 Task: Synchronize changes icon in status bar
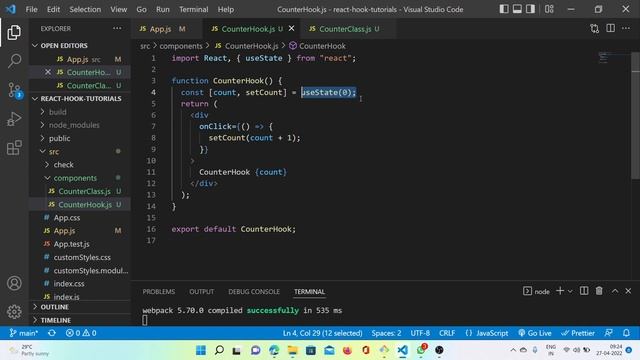(x=52, y=333)
